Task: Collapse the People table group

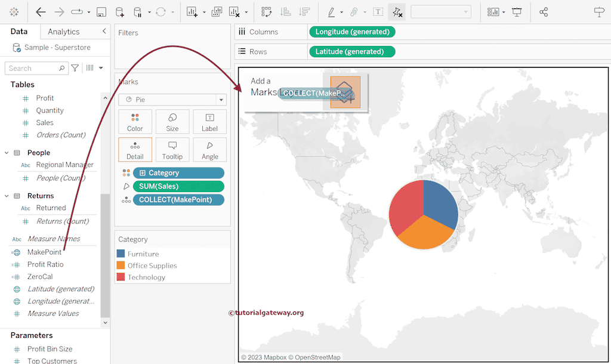Action: click(7, 153)
